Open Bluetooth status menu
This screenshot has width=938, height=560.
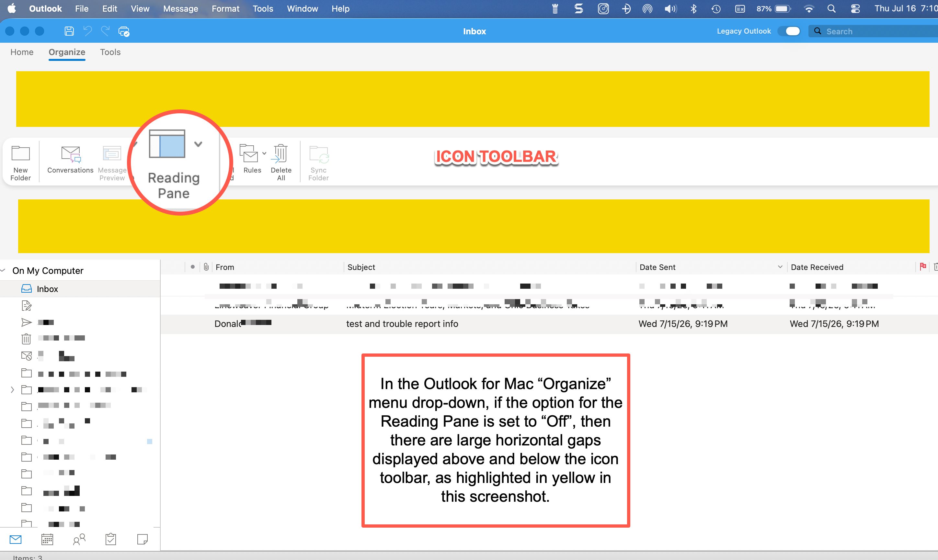693,9
